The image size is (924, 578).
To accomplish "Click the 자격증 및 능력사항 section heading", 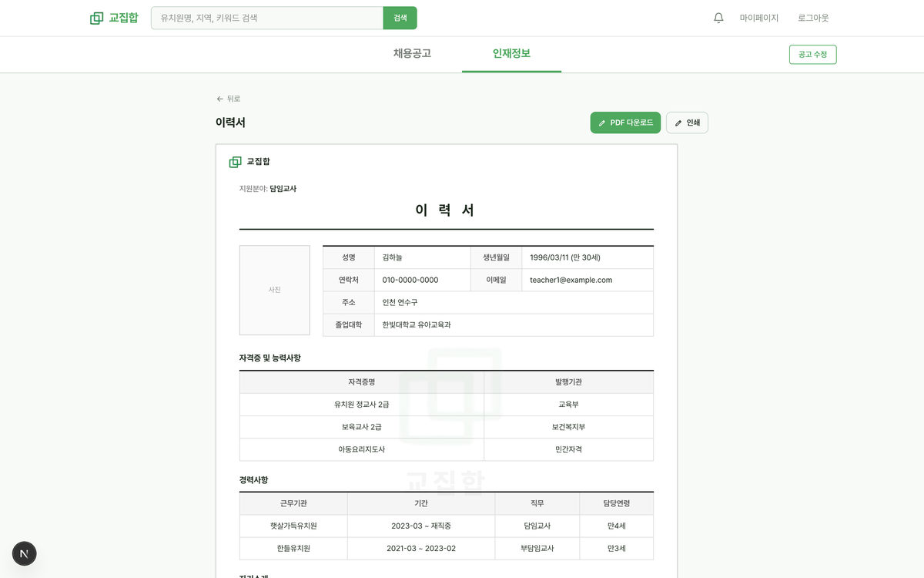I will pyautogui.click(x=270, y=358).
